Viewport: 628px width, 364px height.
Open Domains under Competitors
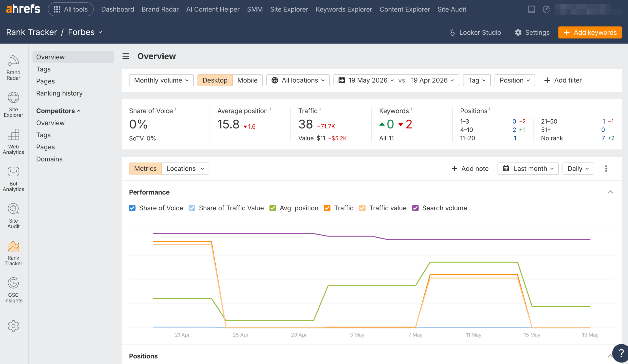(49, 159)
